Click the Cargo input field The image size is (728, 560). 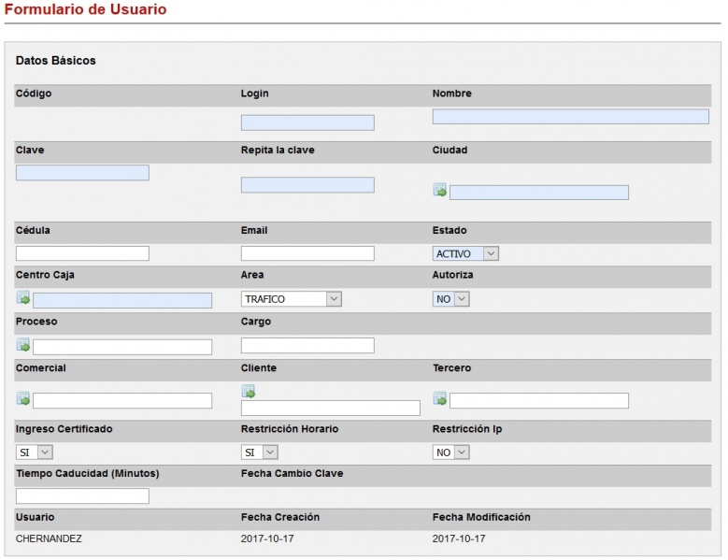tap(307, 346)
